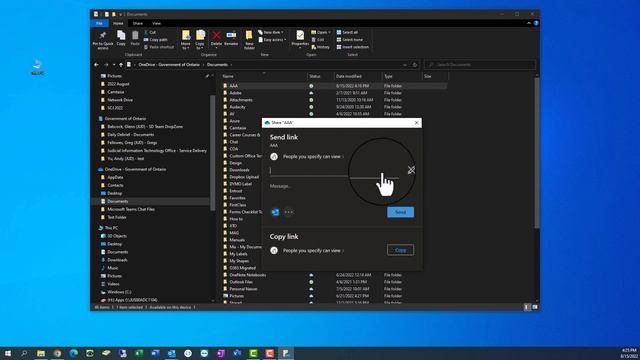
Task: Switch to the View ribbon tab
Action: 156,23
